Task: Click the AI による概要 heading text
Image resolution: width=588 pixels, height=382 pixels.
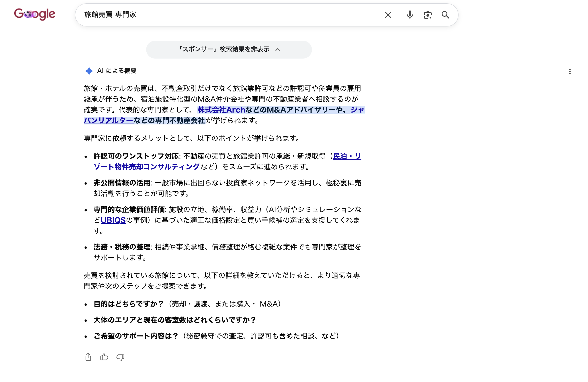Action: [117, 71]
